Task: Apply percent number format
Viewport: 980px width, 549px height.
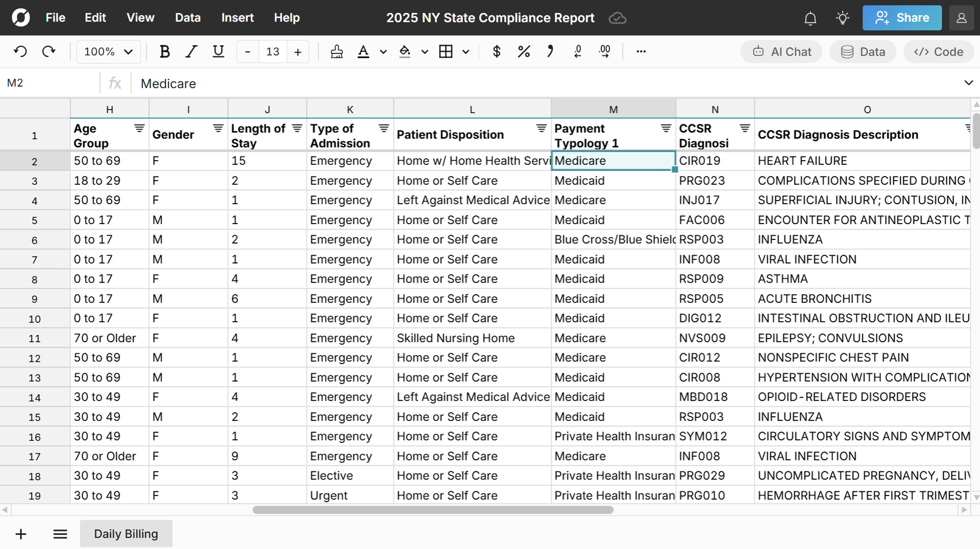Action: (524, 51)
